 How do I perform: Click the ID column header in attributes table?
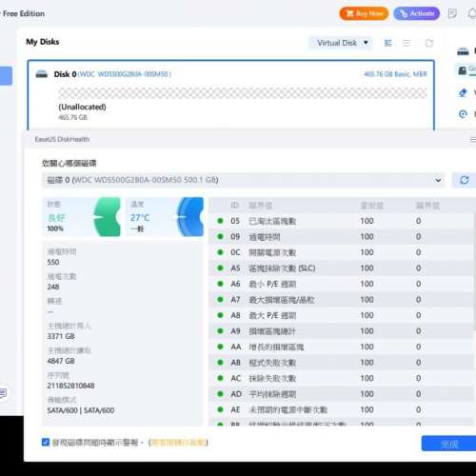tap(235, 206)
